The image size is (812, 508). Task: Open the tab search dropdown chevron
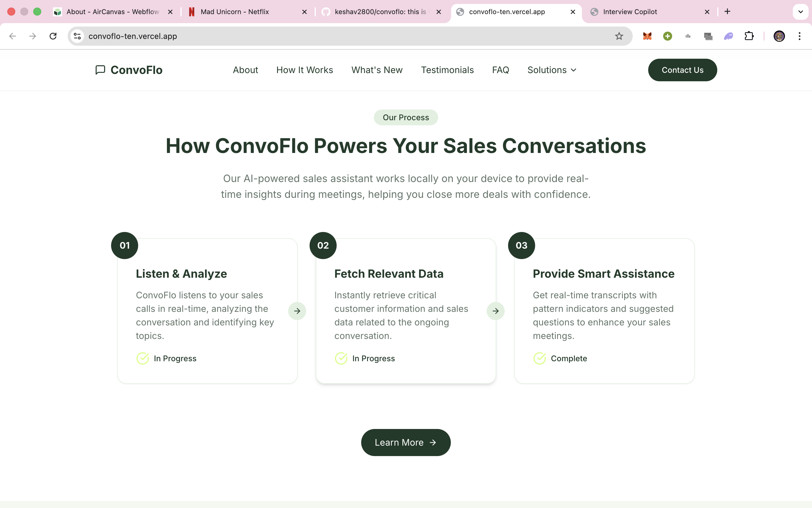point(801,12)
